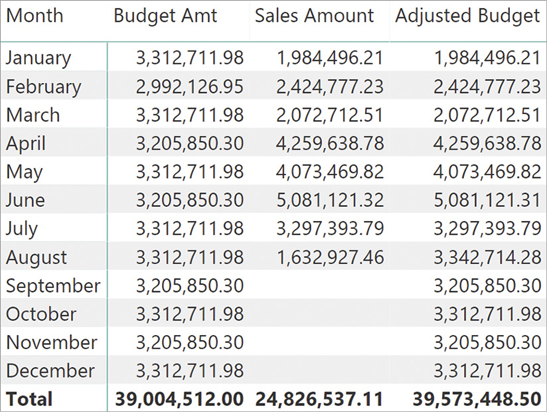This screenshot has height=412, width=547.
Task: Click the October row label
Action: click(41, 314)
